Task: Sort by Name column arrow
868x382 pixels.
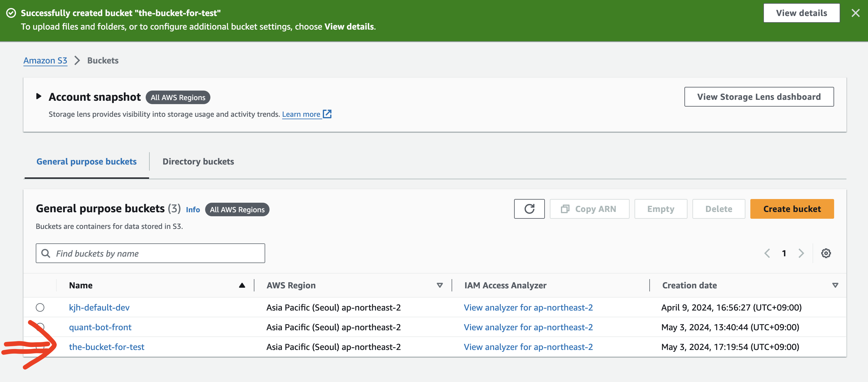Action: [x=241, y=285]
